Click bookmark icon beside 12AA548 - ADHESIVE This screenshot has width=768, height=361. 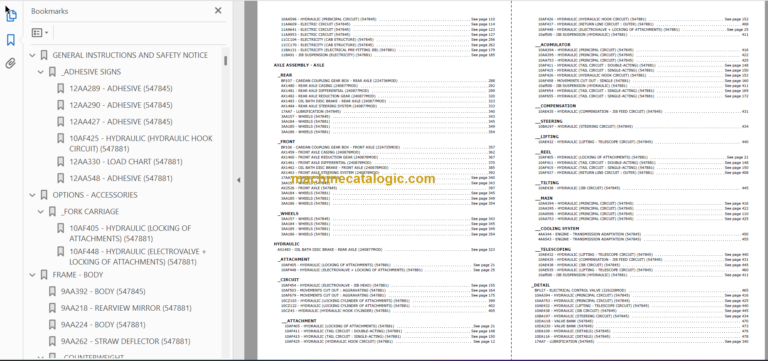click(x=61, y=178)
